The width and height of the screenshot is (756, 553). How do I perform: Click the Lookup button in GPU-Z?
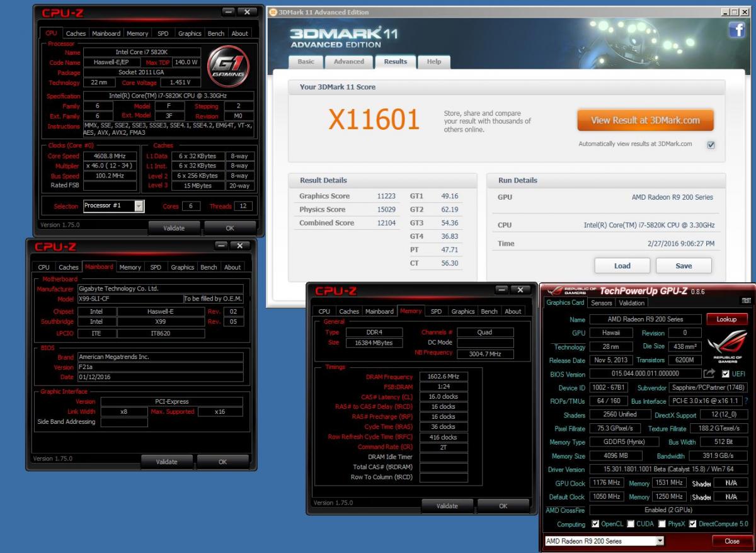click(726, 319)
